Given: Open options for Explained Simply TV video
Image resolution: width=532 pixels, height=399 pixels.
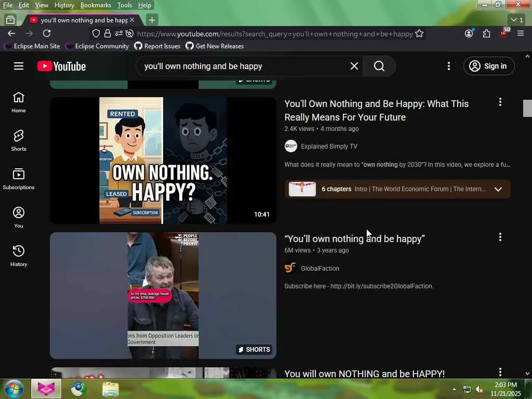Looking at the screenshot, I should 500,102.
